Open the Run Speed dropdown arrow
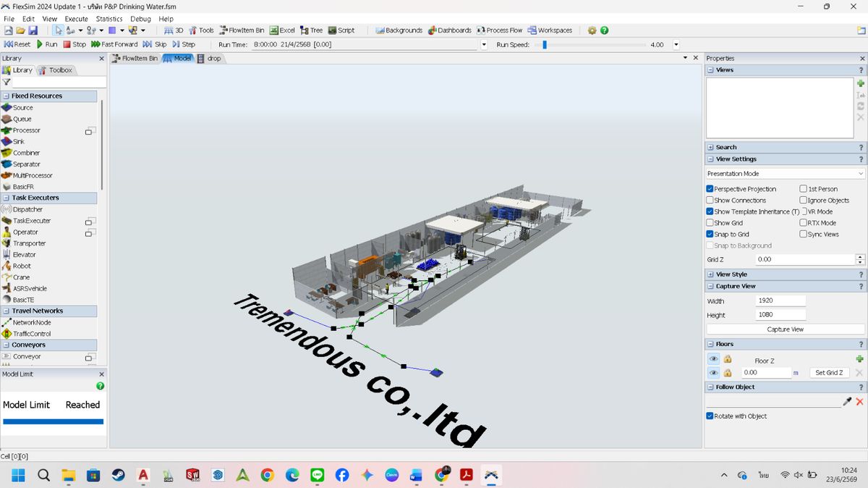 point(676,44)
